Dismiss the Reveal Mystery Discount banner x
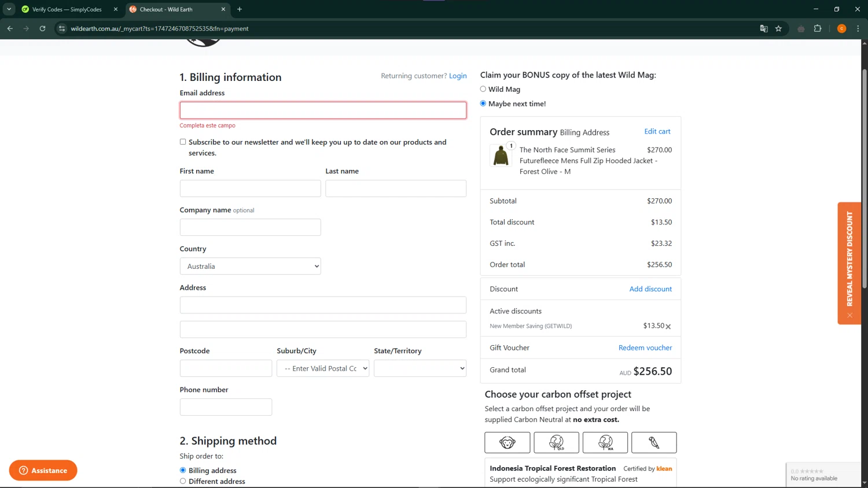The width and height of the screenshot is (868, 488). point(849,315)
